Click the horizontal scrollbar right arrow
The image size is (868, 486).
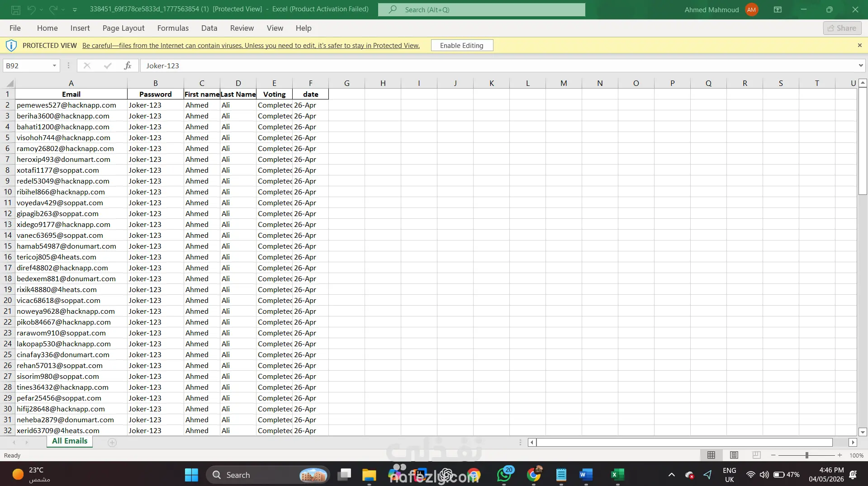tap(853, 443)
